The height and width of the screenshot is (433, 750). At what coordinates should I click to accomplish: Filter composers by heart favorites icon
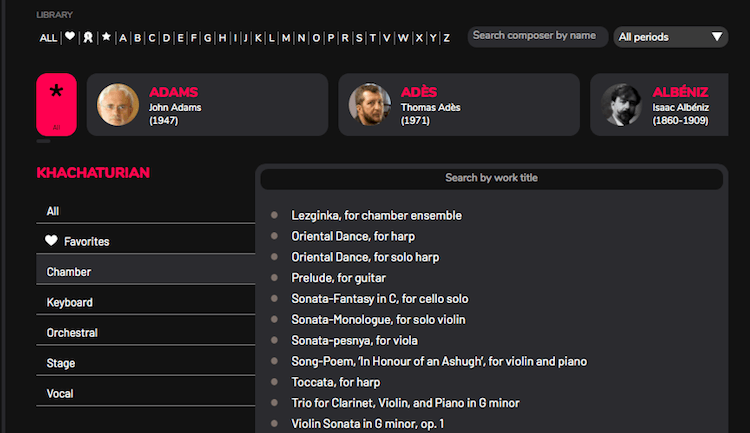[x=70, y=36]
